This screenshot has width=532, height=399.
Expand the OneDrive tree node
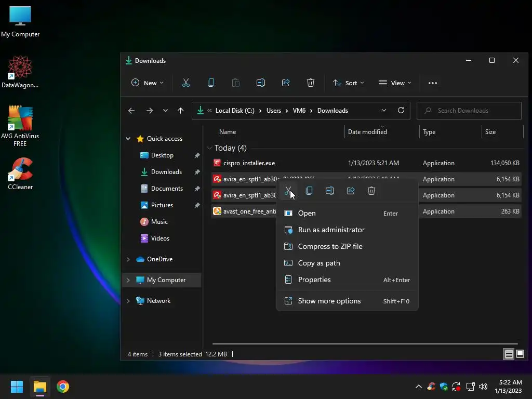[x=128, y=259]
